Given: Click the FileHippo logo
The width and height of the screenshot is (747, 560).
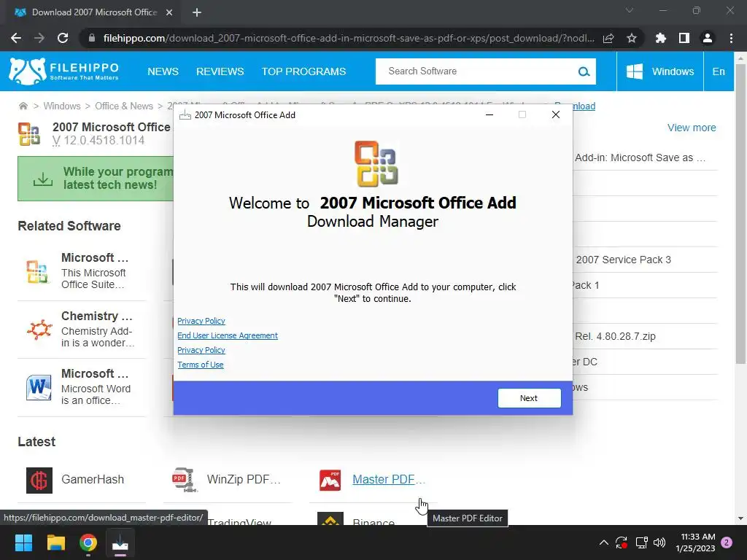Looking at the screenshot, I should coord(64,71).
